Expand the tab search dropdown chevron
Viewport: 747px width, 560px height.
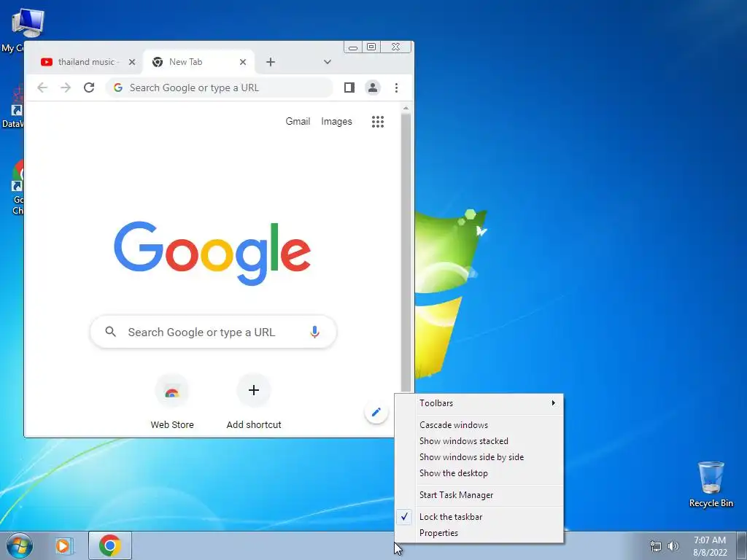point(328,62)
